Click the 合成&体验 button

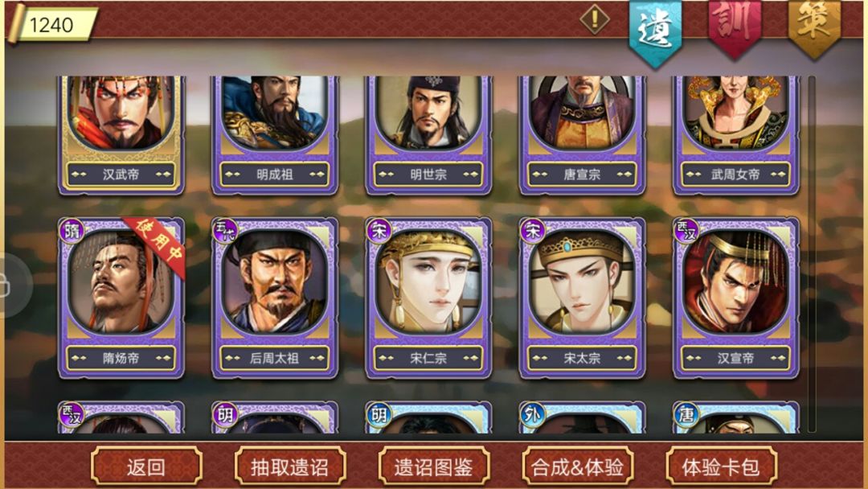coord(577,466)
